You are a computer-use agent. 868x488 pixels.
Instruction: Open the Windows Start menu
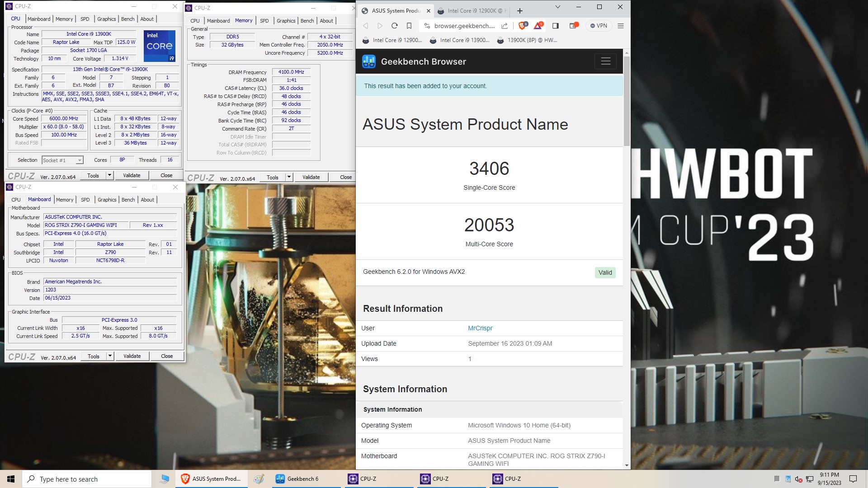[11, 479]
